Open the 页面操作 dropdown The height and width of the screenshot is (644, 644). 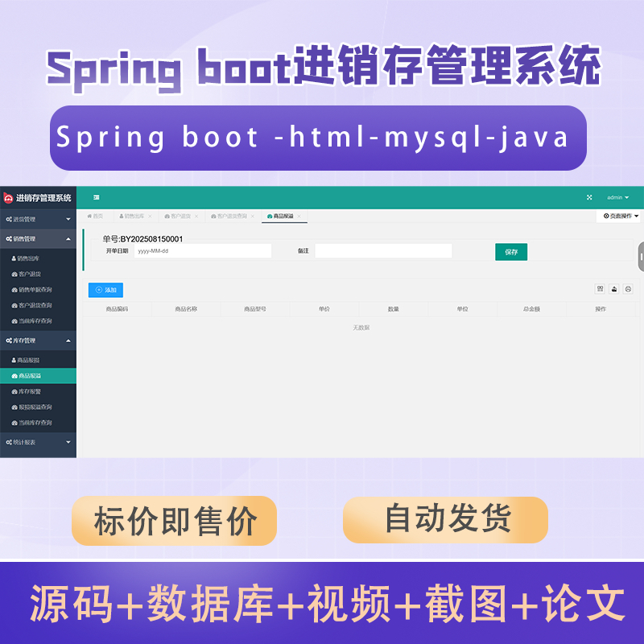tap(621, 216)
